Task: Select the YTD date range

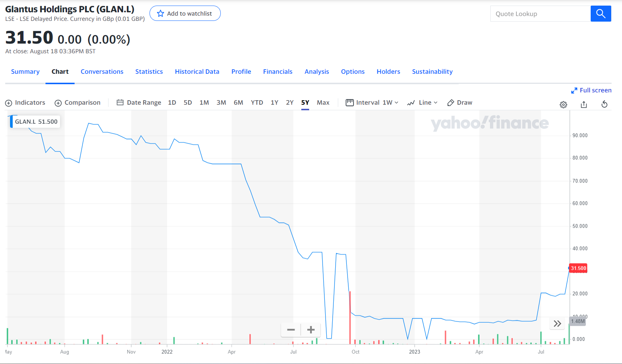Action: click(x=257, y=102)
